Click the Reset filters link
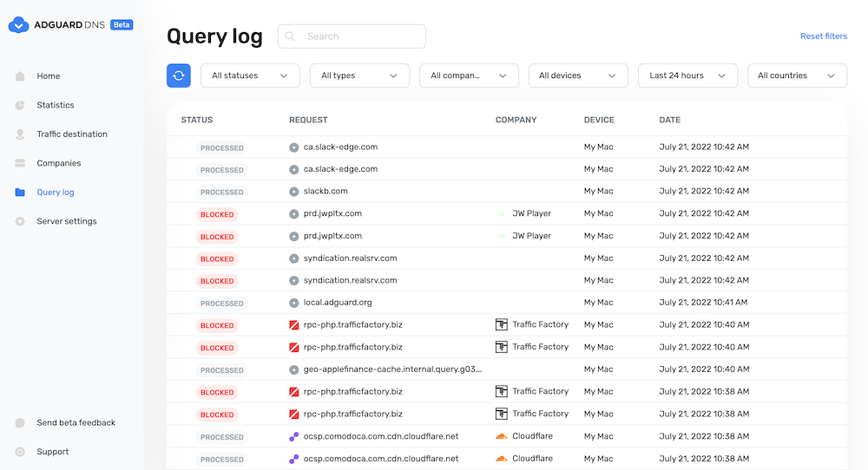 [x=824, y=36]
